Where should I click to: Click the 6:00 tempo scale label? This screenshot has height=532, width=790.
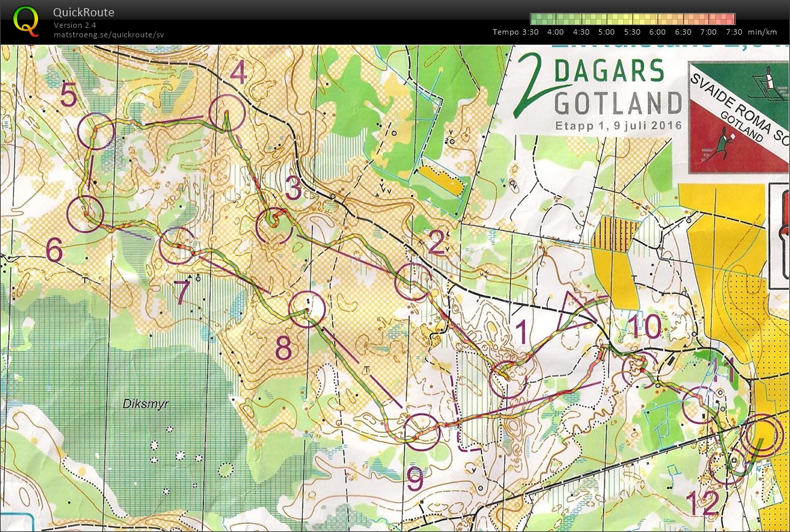[658, 32]
